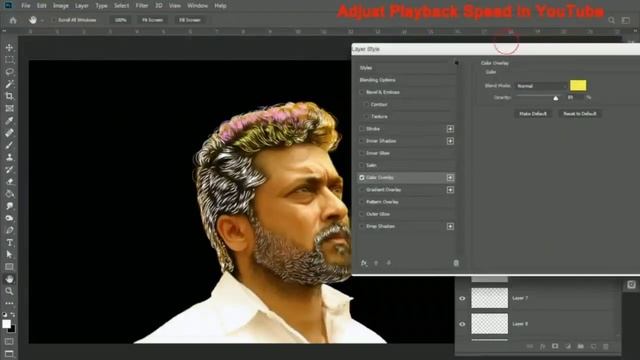Image resolution: width=640 pixels, height=360 pixels.
Task: Select the Move tool
Action: click(x=9, y=48)
